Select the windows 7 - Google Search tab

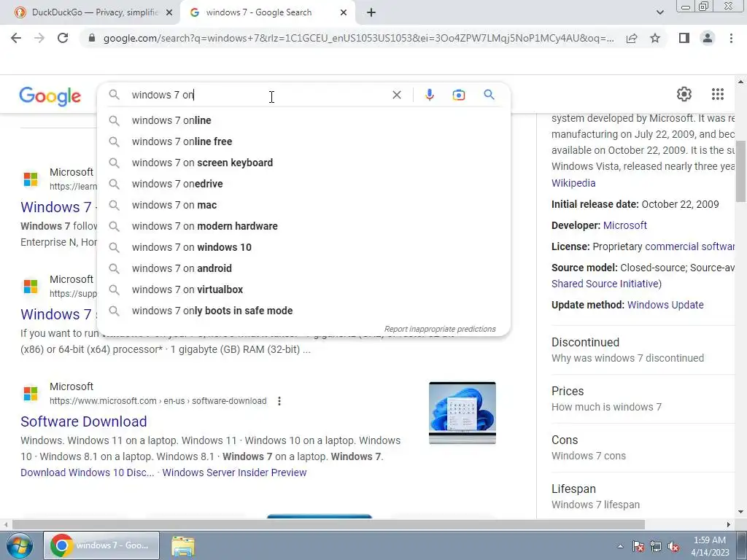point(268,13)
